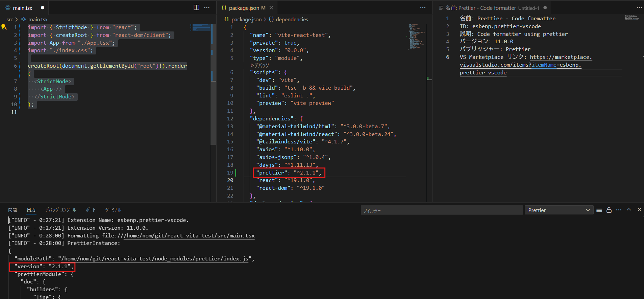Viewport: 644px width, 299px height.
Task: Click main.tsx in the breadcrumb
Action: pyautogui.click(x=38, y=19)
